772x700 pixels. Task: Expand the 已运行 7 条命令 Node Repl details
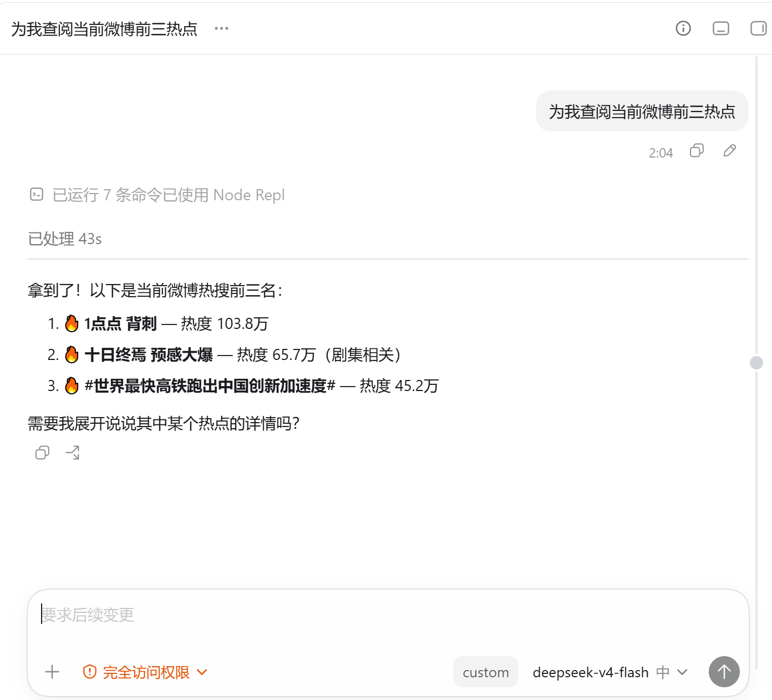[x=169, y=195]
